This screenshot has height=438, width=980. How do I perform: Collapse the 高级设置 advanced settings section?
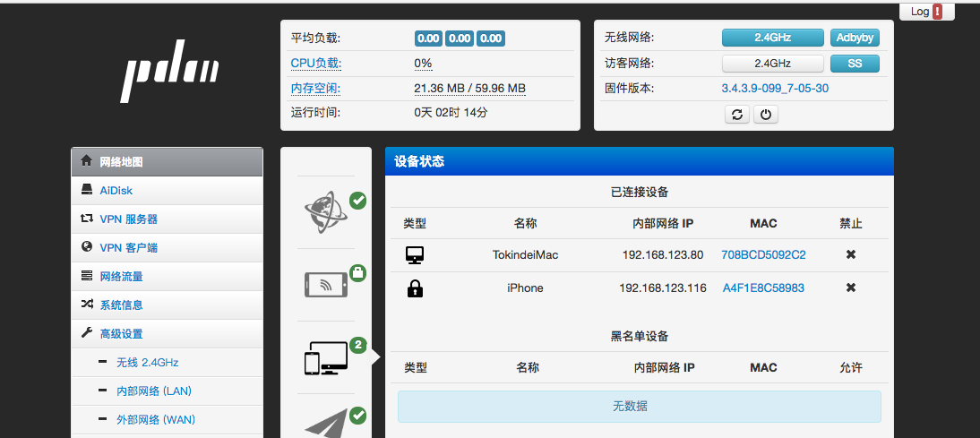121,333
